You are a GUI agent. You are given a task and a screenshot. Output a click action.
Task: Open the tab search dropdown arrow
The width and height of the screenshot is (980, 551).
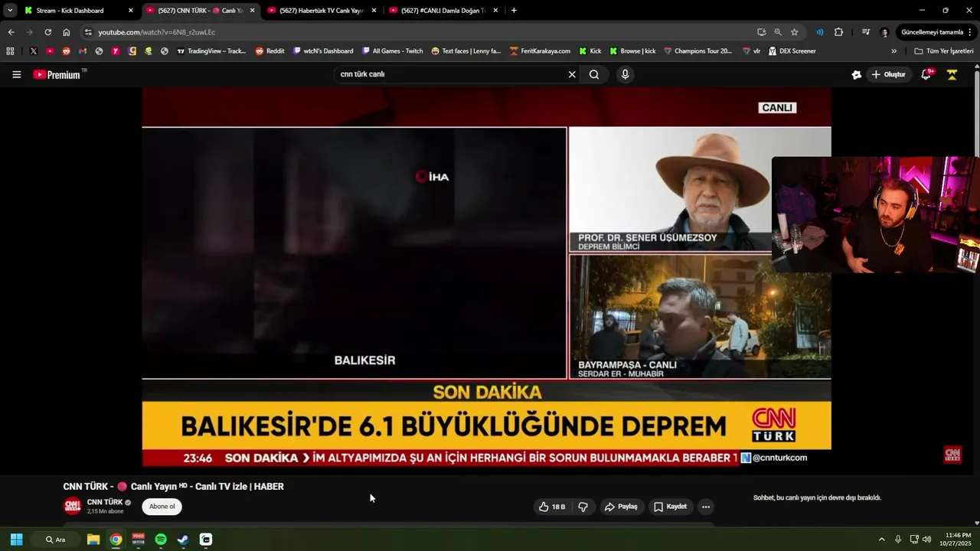point(10,11)
